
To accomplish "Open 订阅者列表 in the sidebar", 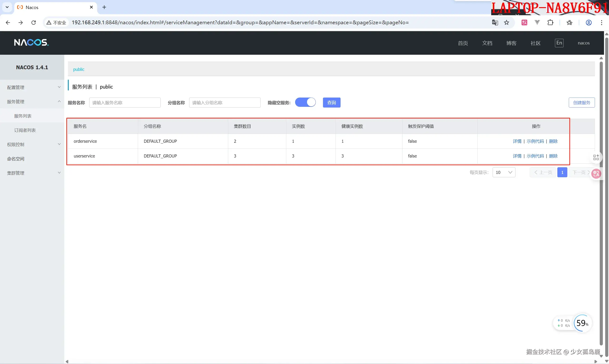I will coord(25,130).
